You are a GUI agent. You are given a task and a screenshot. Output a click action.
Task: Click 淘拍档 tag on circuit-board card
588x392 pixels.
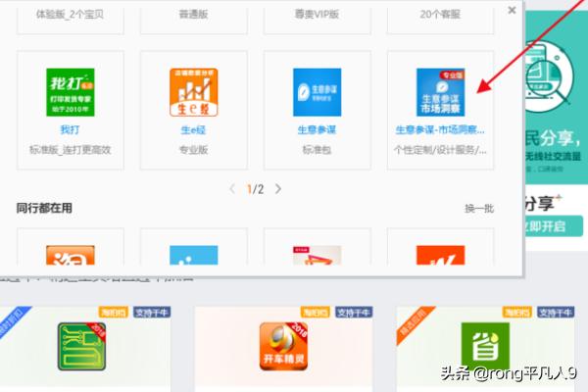coord(114,312)
